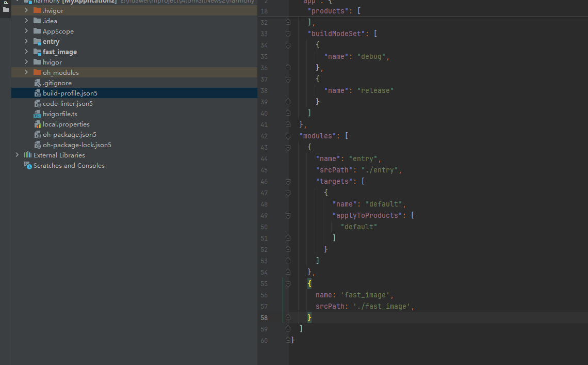The width and height of the screenshot is (588, 365).
Task: Select the .gitignore file
Action: (57, 83)
